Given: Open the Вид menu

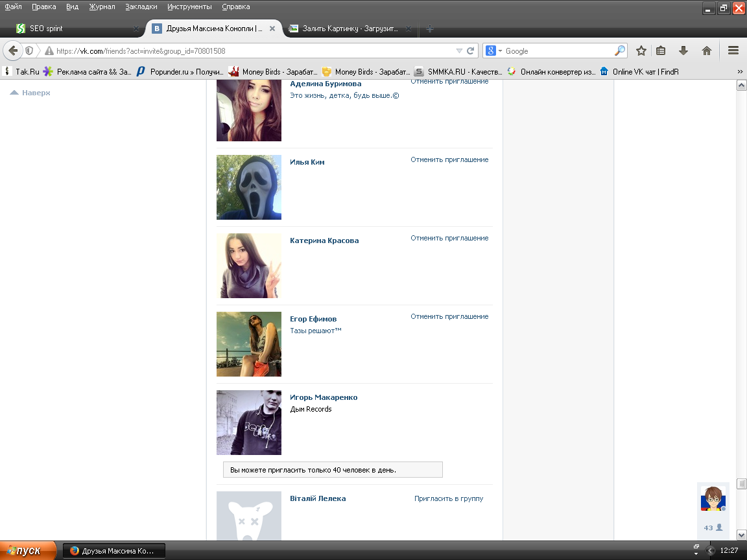Looking at the screenshot, I should 73,6.
